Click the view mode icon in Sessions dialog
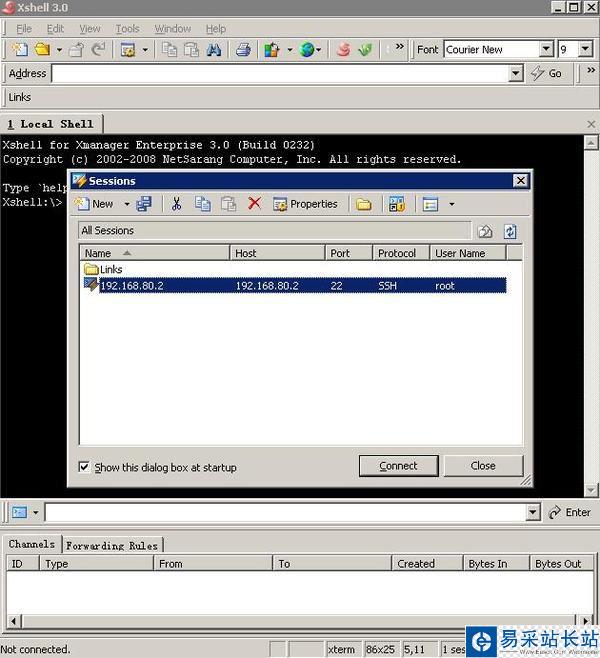Image resolution: width=600 pixels, height=658 pixels. pos(430,204)
